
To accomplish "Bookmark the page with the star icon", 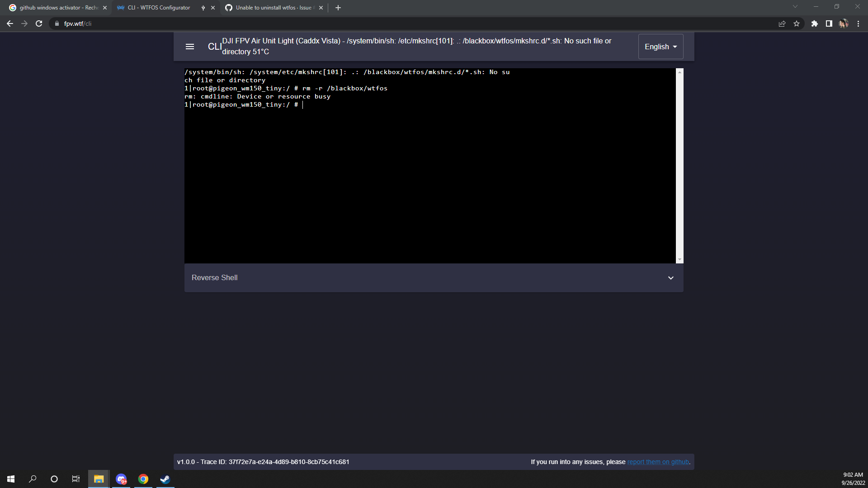I will 797,23.
